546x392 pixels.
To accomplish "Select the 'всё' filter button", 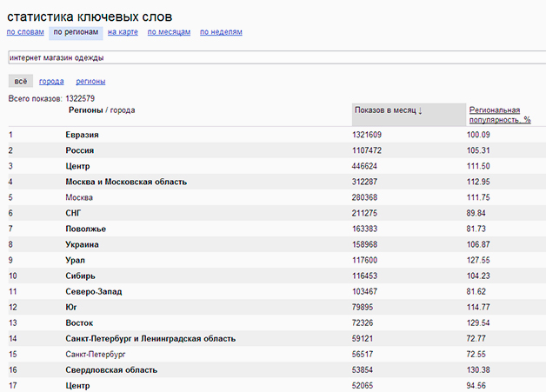I will point(21,81).
